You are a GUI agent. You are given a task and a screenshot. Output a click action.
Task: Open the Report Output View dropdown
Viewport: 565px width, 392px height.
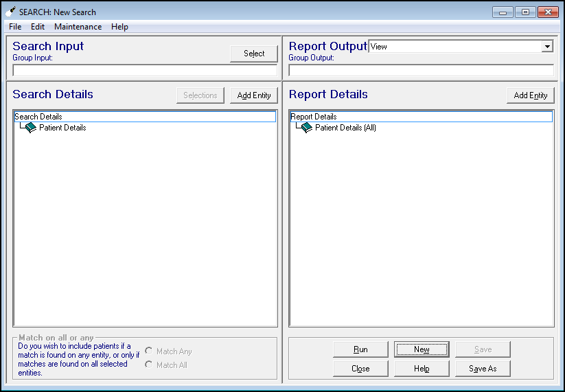546,47
